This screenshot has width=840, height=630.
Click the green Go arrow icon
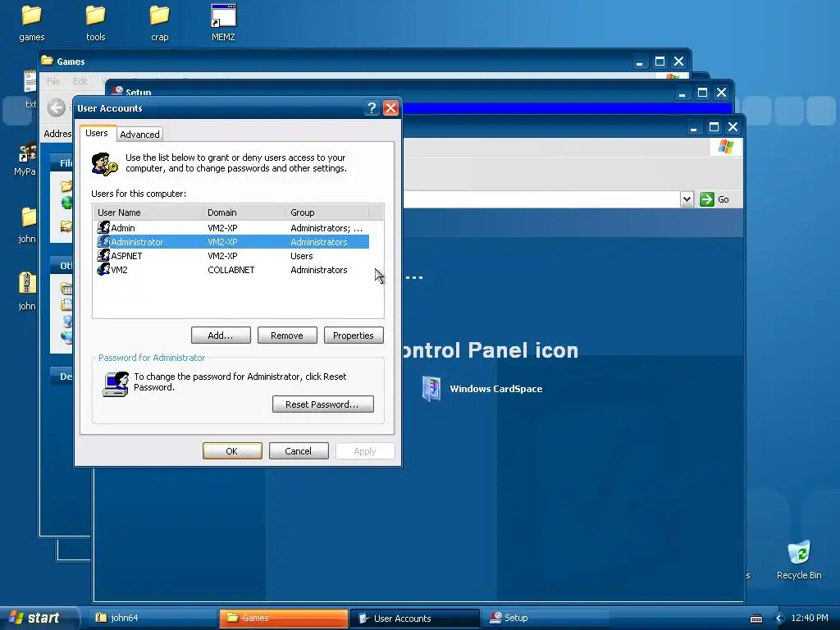point(707,199)
